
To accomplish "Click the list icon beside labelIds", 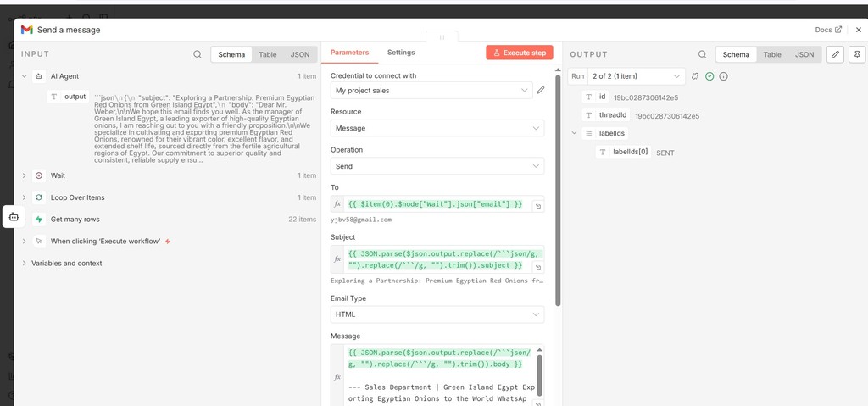I will point(590,133).
